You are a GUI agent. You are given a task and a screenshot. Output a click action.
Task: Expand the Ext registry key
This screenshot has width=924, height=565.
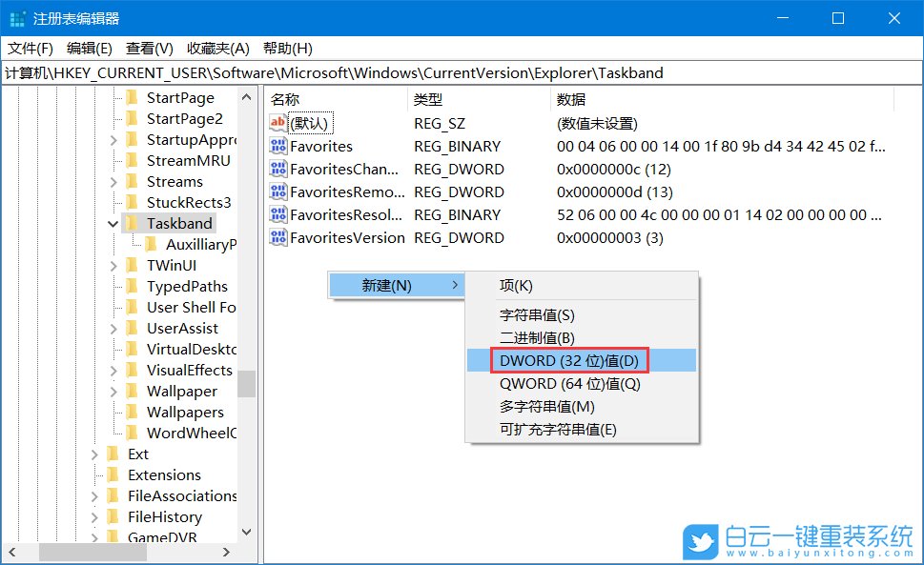(x=93, y=454)
